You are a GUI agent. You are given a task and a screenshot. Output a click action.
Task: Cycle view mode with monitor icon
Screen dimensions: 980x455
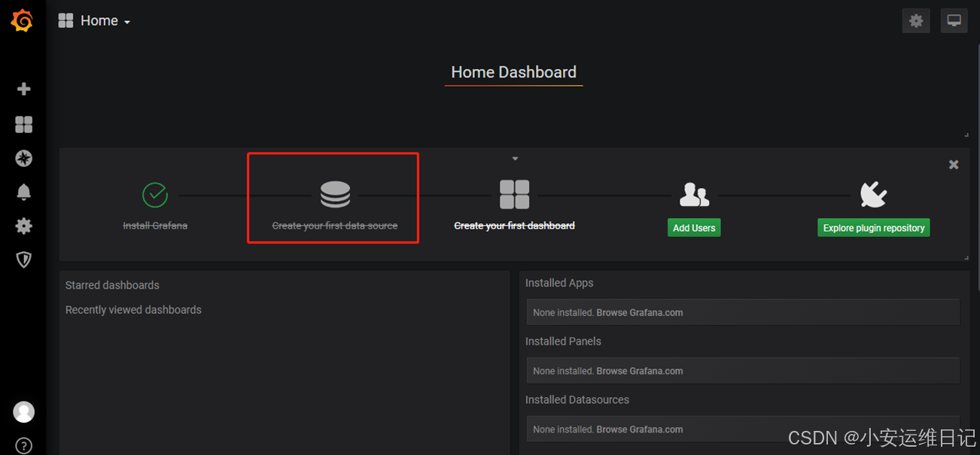954,21
